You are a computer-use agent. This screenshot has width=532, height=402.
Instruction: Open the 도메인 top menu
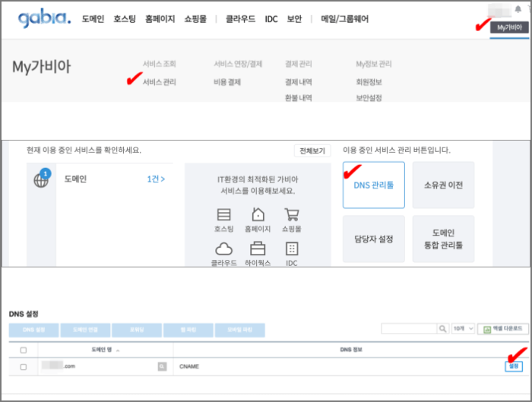pos(93,19)
